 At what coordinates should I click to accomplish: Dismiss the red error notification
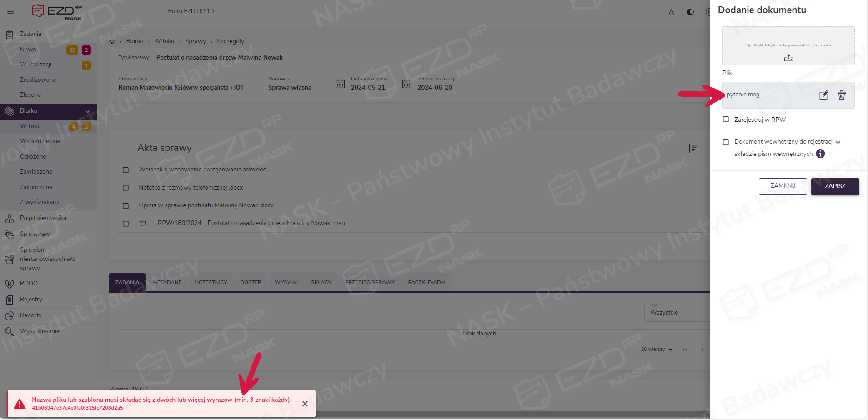305,404
